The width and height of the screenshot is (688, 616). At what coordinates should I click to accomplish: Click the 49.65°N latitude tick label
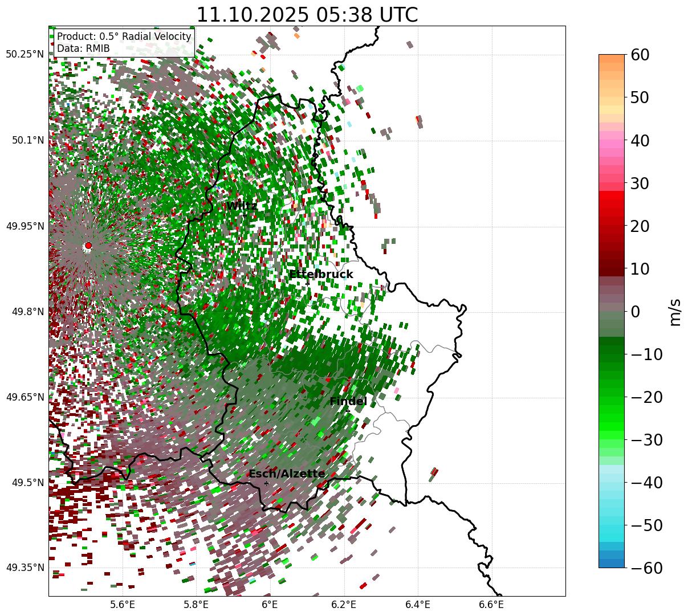click(x=25, y=397)
